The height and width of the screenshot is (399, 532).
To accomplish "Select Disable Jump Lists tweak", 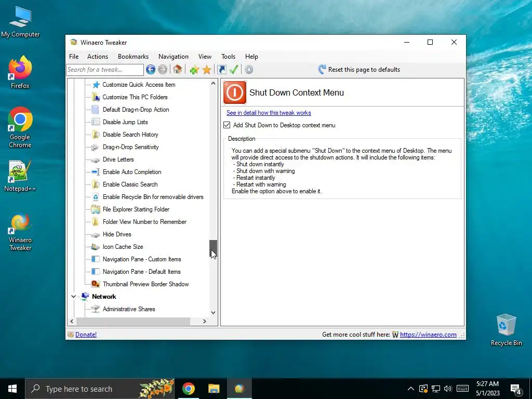I will pos(125,122).
